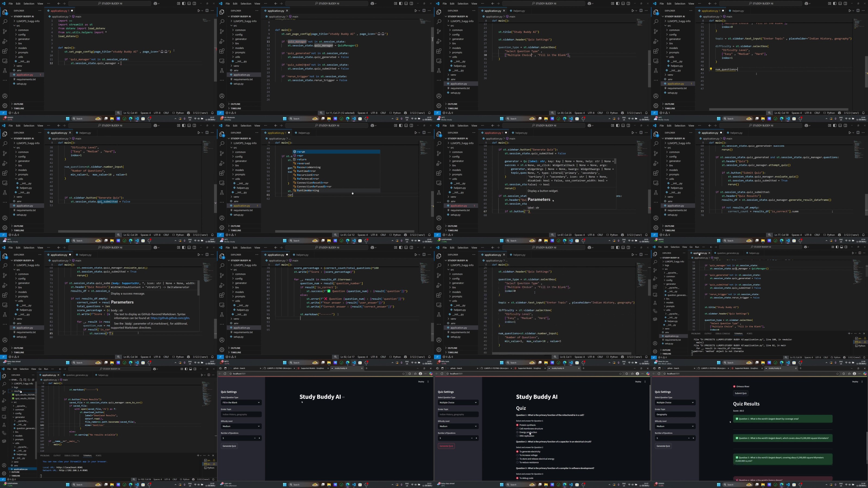868x488 pixels.
Task: Open a new browser tab in the Quiz Results window
Action: pyautogui.click(x=801, y=368)
